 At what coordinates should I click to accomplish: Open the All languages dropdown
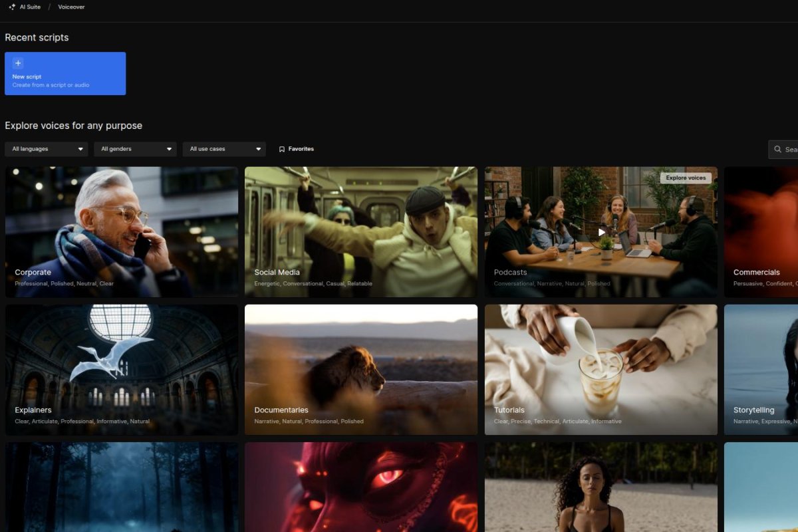click(x=46, y=148)
